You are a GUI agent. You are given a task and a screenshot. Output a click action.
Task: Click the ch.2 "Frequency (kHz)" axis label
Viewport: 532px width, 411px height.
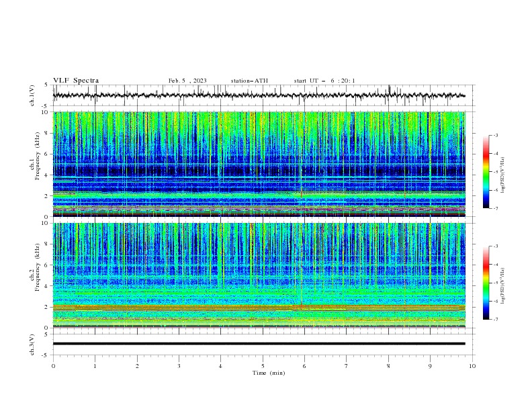click(x=38, y=267)
